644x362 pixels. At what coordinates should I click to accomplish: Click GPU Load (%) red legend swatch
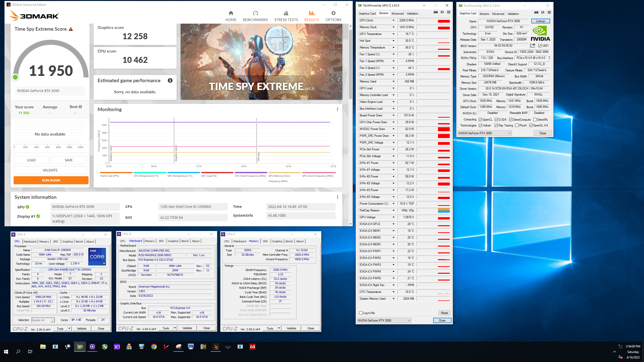tap(217, 173)
